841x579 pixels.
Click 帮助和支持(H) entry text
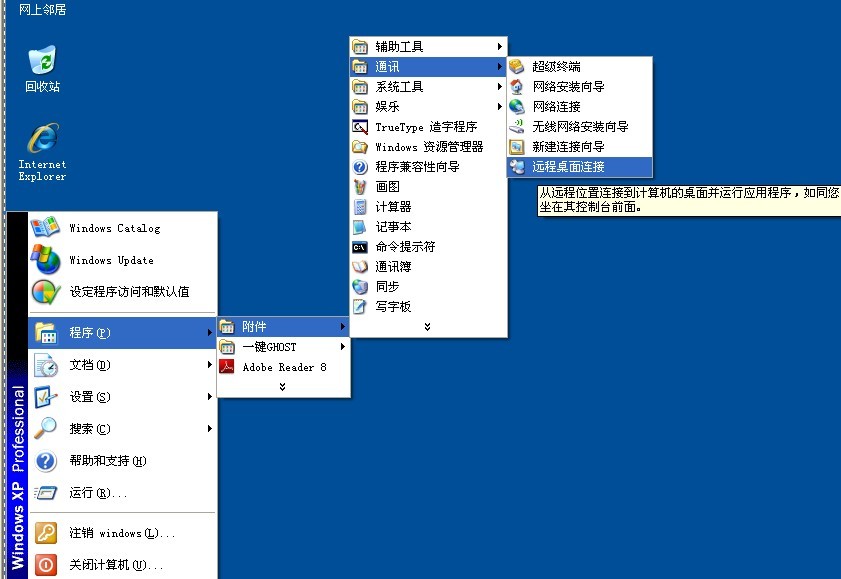[x=108, y=461]
